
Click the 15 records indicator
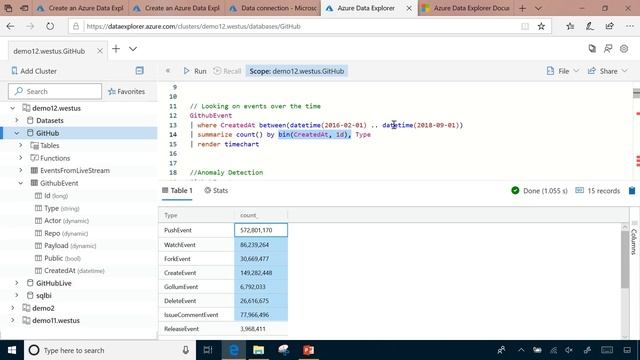pos(598,191)
